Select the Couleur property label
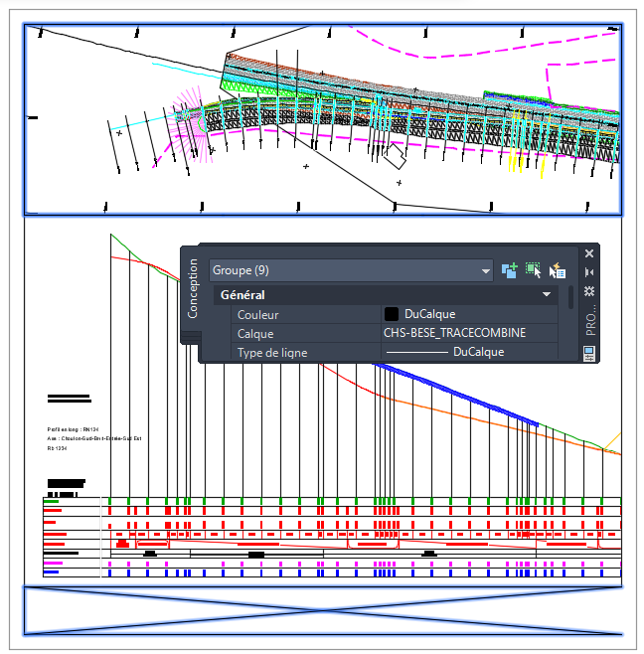Screen dimensions: 644x654 click(257, 315)
